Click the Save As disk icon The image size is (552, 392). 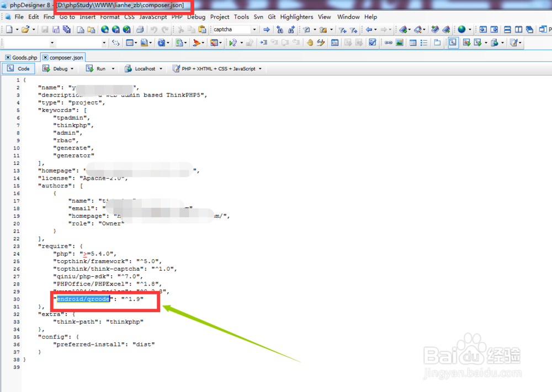click(56, 30)
